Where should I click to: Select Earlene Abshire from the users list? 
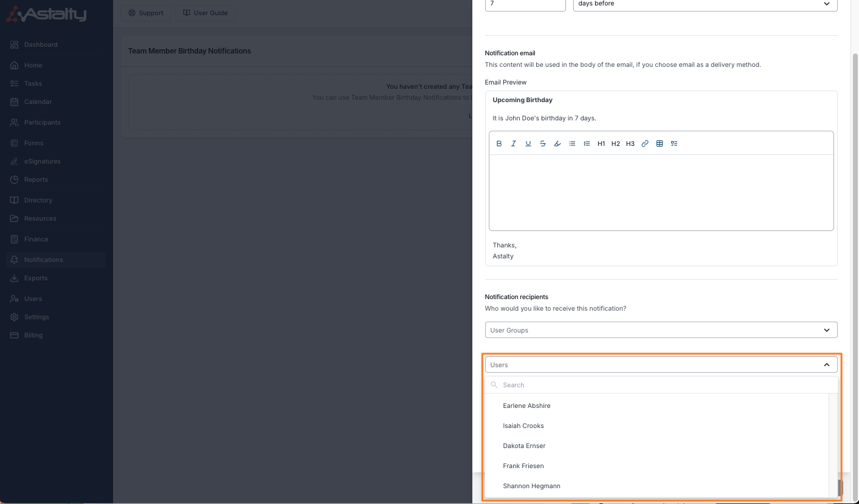pyautogui.click(x=526, y=406)
